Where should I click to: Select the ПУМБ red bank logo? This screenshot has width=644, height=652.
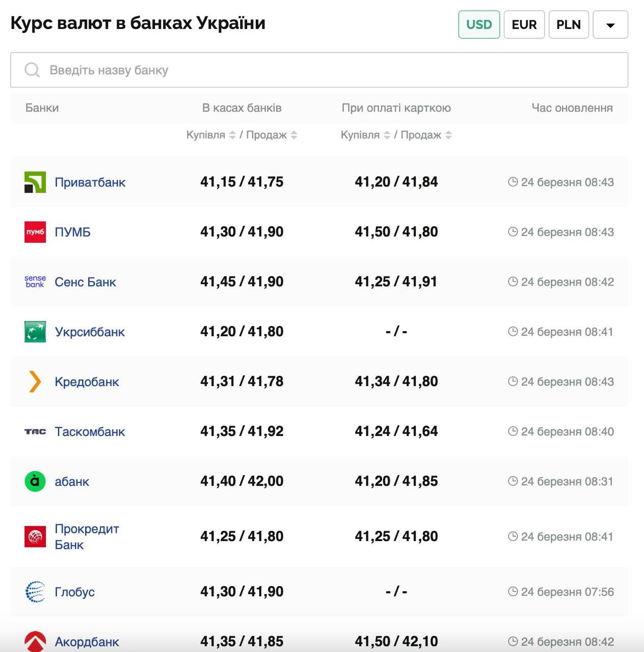click(35, 232)
